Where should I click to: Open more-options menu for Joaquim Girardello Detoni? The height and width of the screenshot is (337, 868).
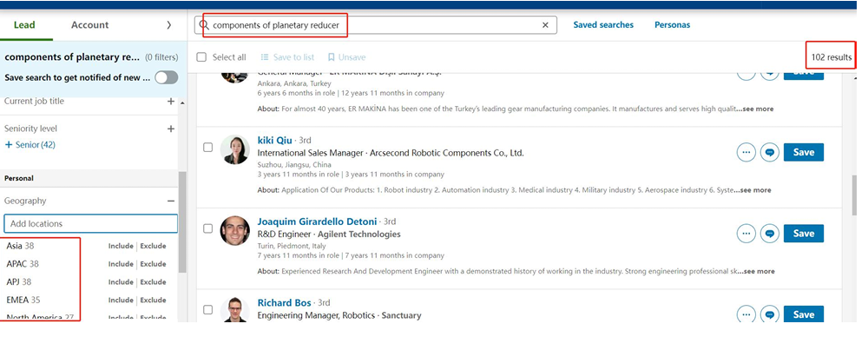[x=746, y=234]
